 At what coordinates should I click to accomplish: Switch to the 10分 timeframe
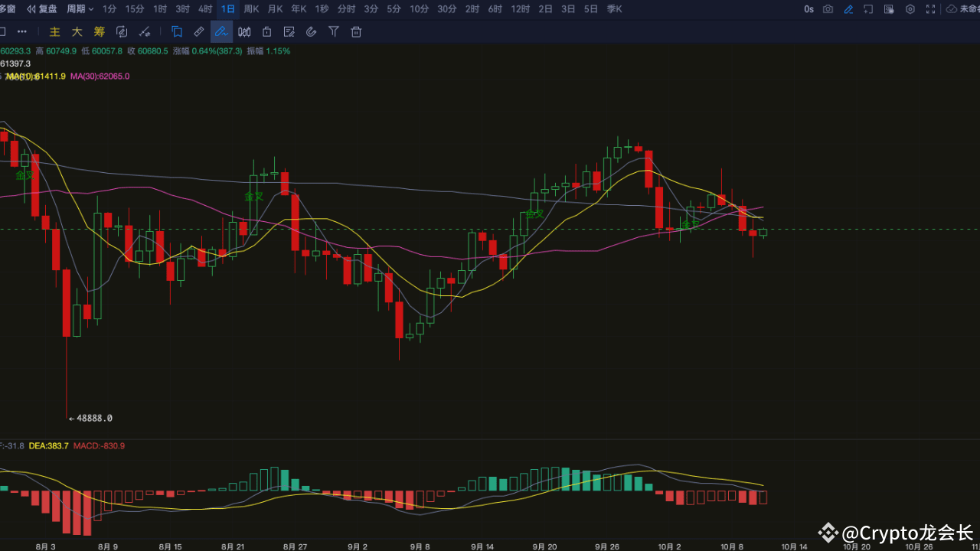tap(419, 9)
